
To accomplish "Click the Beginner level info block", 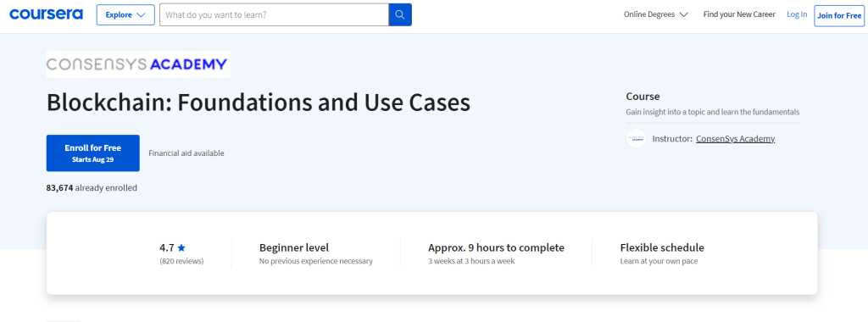I will coord(316,253).
